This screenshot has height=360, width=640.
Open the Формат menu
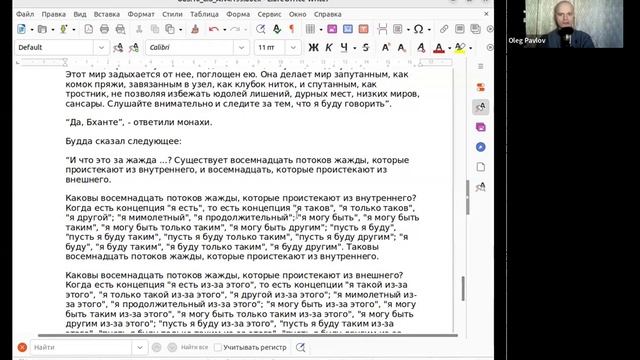pos(141,14)
